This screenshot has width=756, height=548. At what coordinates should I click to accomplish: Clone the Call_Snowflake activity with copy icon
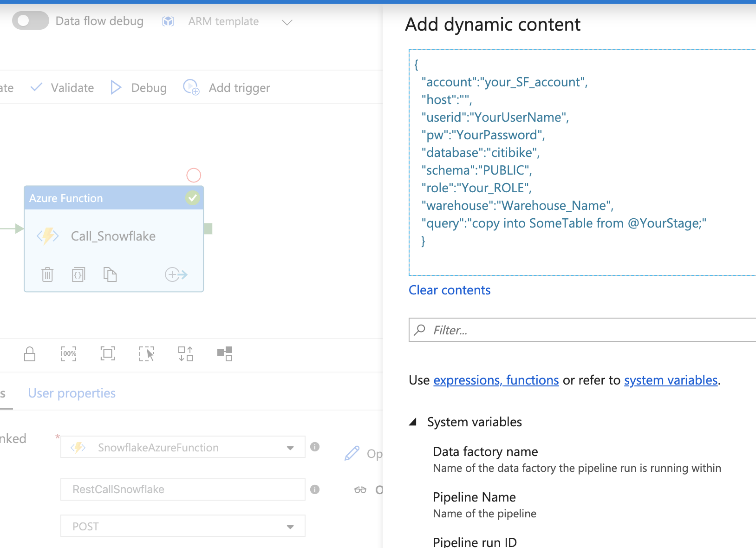[x=110, y=274]
